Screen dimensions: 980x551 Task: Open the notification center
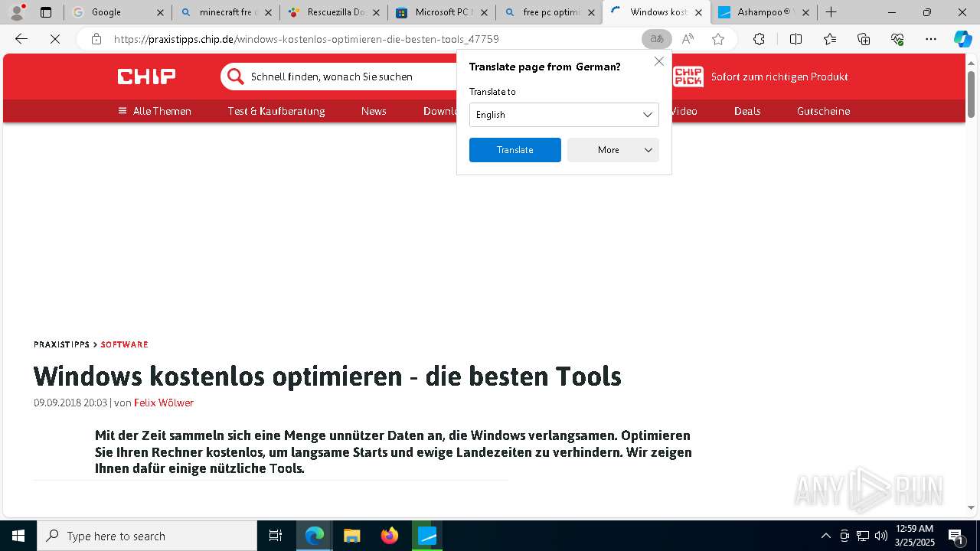point(956,536)
